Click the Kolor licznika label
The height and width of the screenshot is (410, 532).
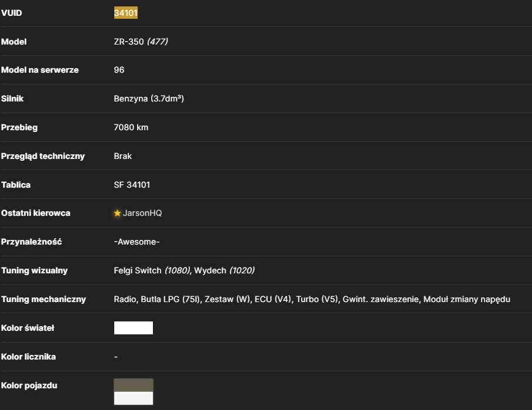point(29,357)
